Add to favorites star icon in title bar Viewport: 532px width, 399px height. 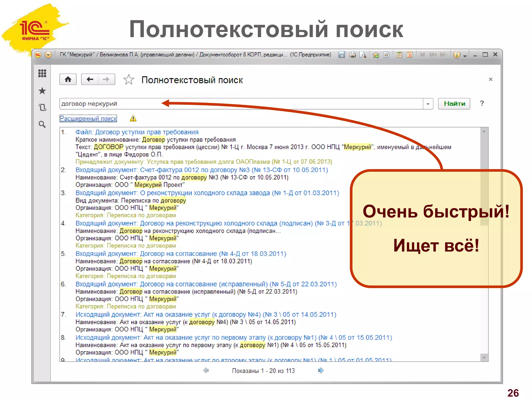pos(376,55)
